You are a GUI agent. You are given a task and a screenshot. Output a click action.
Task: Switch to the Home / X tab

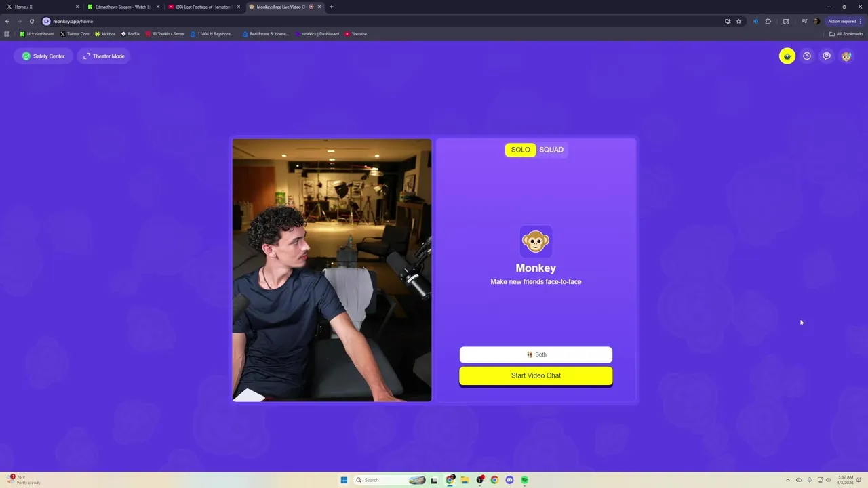coord(41,7)
